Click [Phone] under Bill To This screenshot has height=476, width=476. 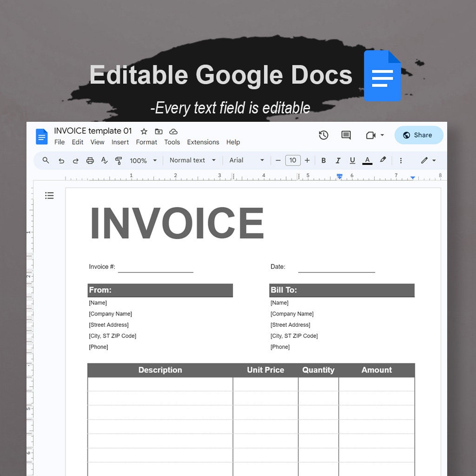[x=280, y=347]
